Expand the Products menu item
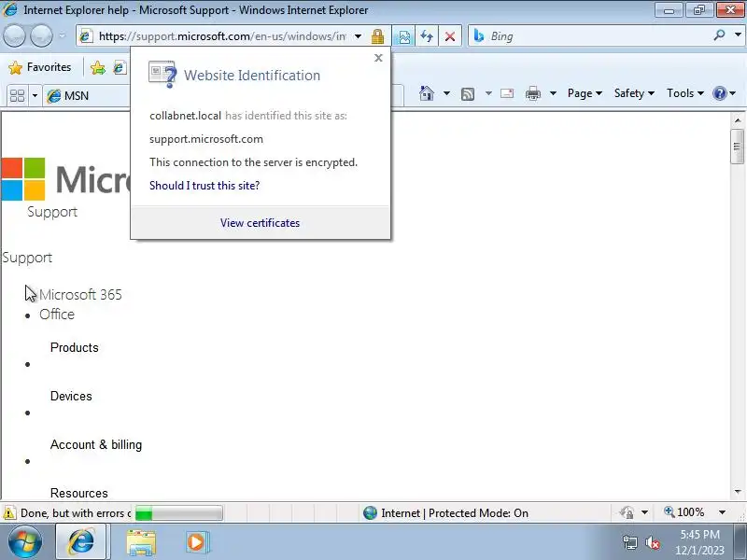Viewport: 747px width, 560px height. [75, 347]
